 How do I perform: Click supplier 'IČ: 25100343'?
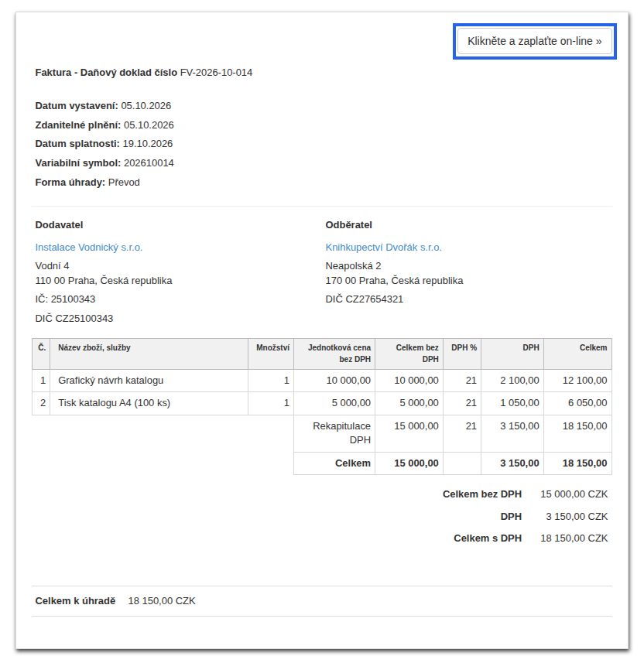click(65, 299)
